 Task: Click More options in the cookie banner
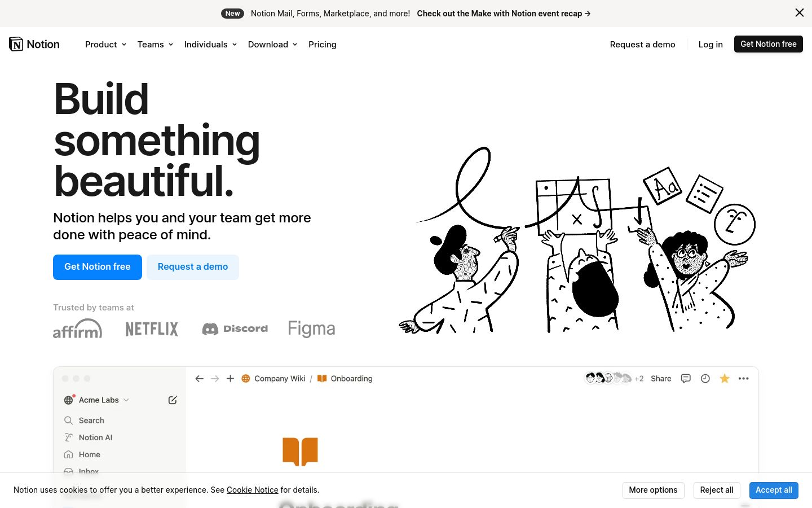(654, 490)
